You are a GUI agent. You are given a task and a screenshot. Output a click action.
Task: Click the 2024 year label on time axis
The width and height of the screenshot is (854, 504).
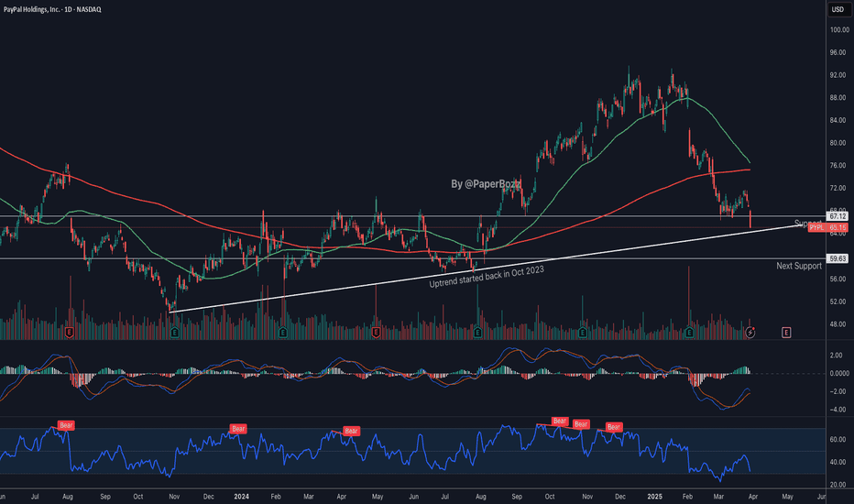pyautogui.click(x=241, y=497)
